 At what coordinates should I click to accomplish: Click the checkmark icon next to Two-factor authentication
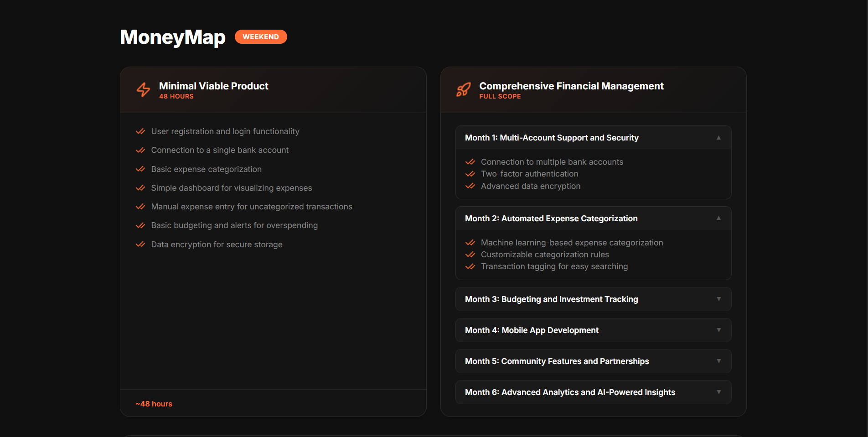pos(470,174)
